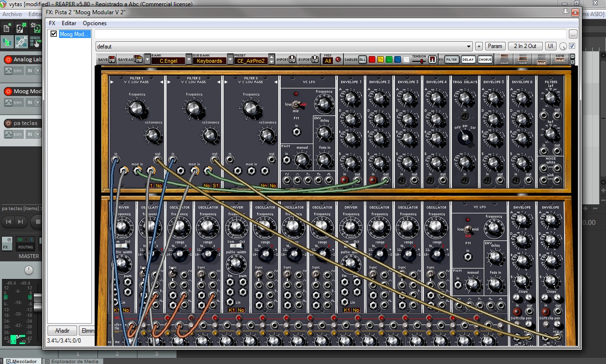Image resolution: width=606 pixels, height=364 pixels.
Task: Show the first synth rack view icon
Action: click(505, 59)
